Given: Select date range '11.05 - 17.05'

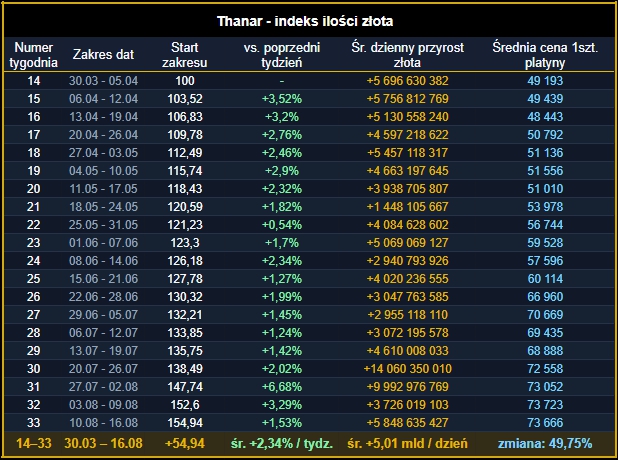Looking at the screenshot, I should tap(103, 189).
